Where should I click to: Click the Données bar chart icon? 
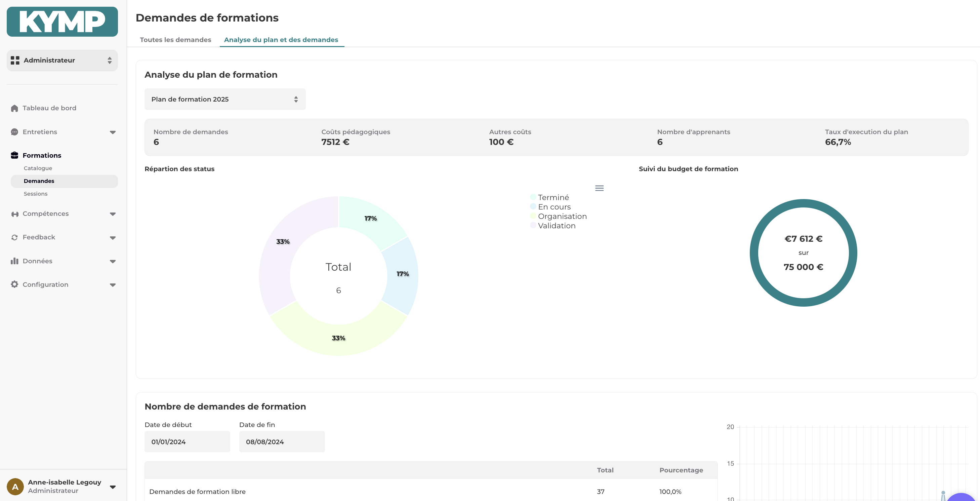pos(14,261)
